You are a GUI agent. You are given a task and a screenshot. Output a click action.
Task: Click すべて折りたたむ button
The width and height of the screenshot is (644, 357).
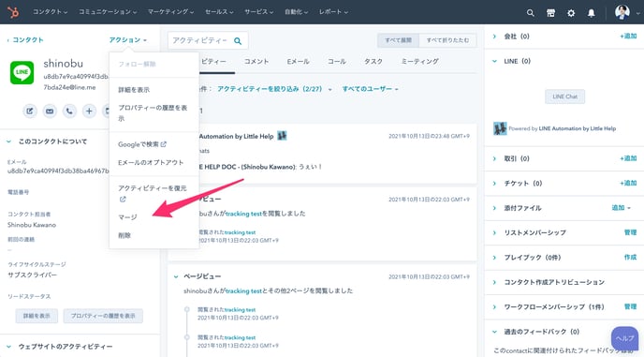(x=447, y=40)
